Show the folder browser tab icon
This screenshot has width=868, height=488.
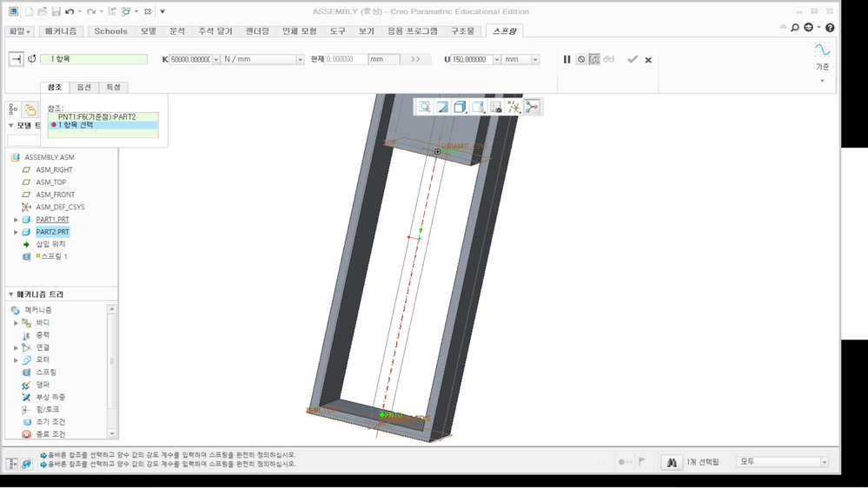pyautogui.click(x=30, y=109)
